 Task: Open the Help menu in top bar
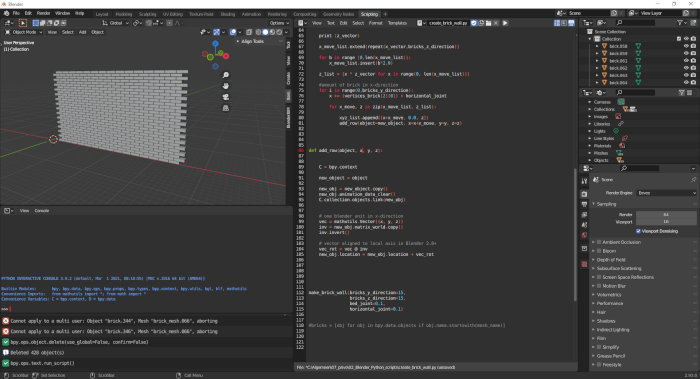[x=79, y=13]
